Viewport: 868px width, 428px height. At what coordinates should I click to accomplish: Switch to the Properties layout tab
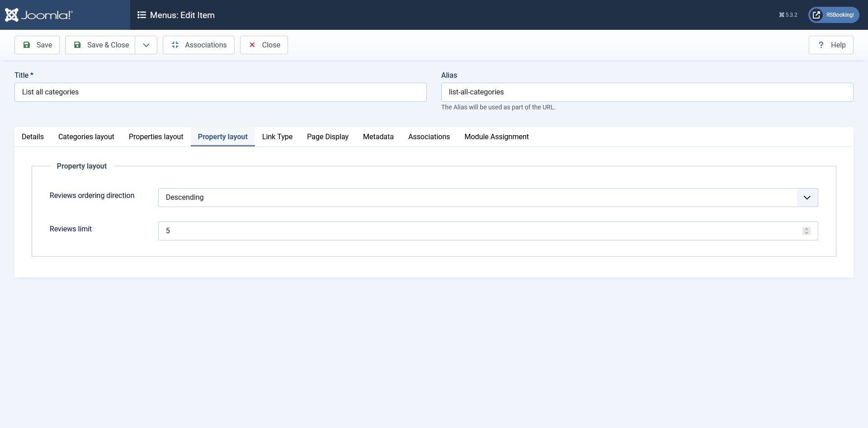pos(156,136)
